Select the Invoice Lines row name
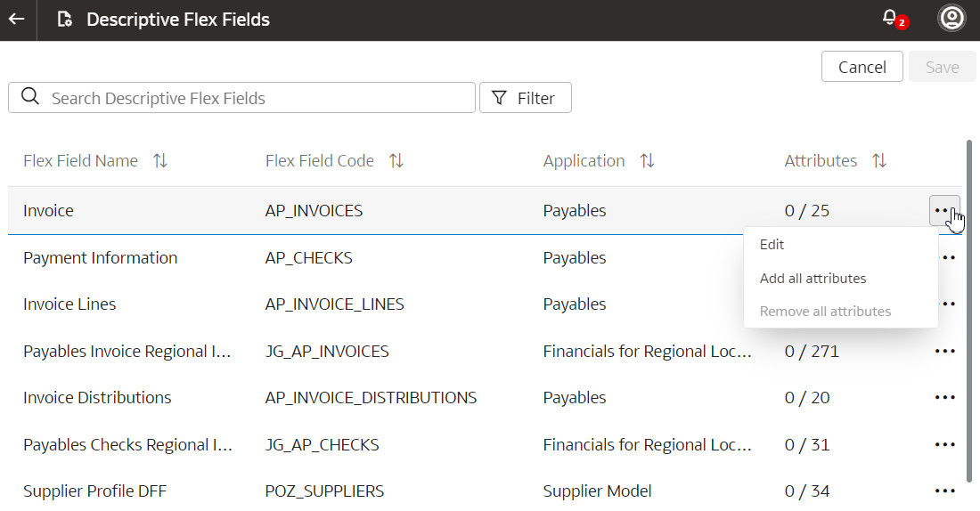Screen dimensions: 980x511 [69, 304]
